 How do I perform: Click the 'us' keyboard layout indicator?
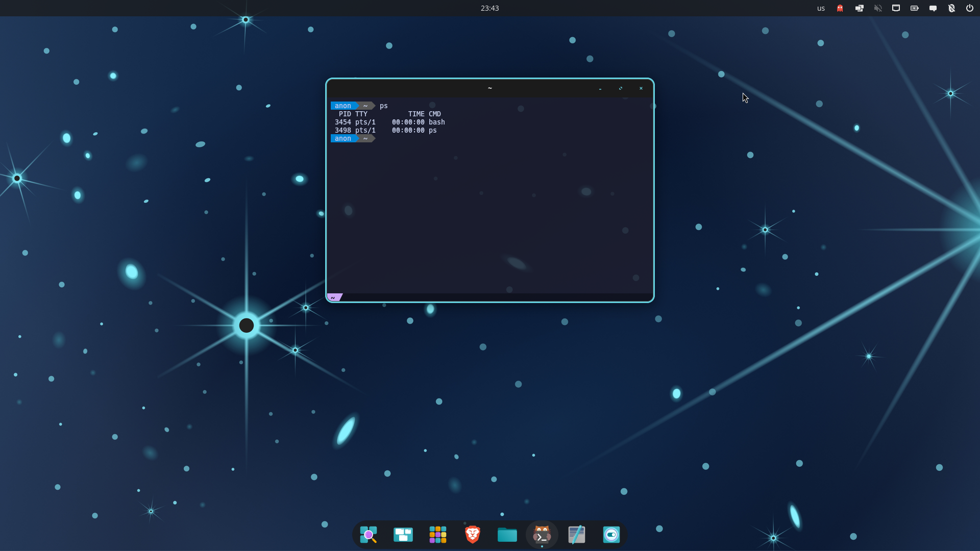[x=821, y=8]
